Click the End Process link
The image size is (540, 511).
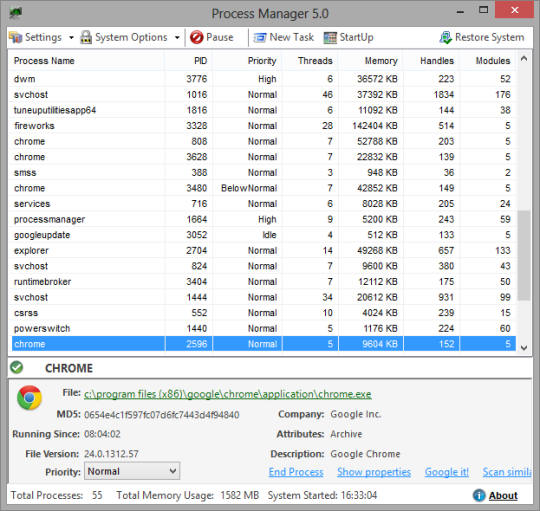[296, 472]
